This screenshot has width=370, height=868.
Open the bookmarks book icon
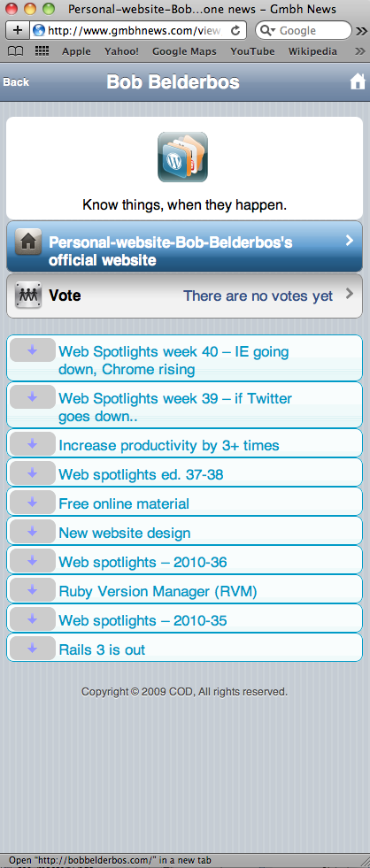16,51
